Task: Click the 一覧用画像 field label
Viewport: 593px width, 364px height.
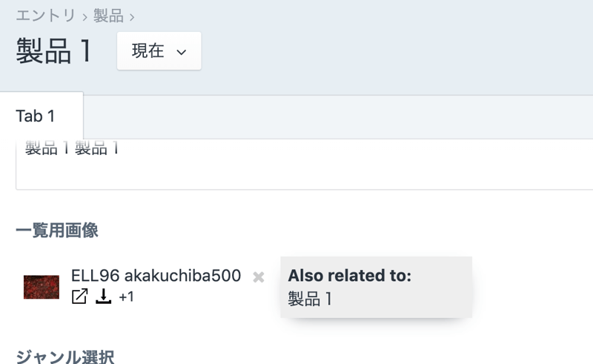Action: tap(56, 231)
